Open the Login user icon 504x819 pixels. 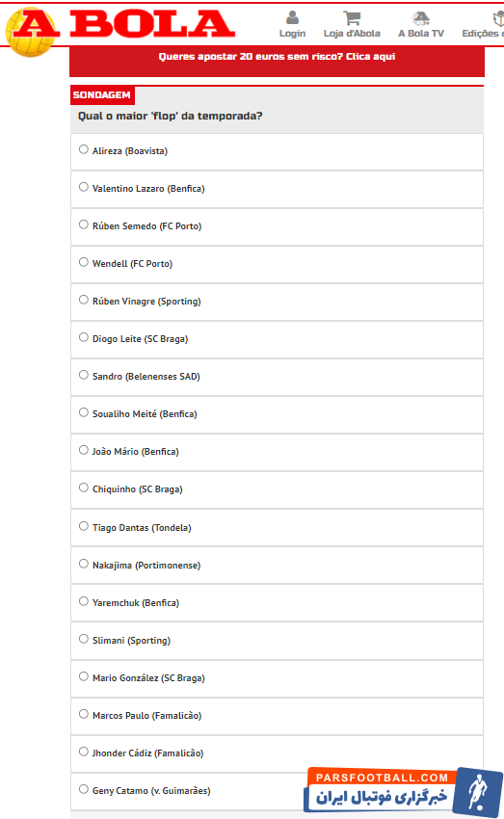(x=293, y=18)
